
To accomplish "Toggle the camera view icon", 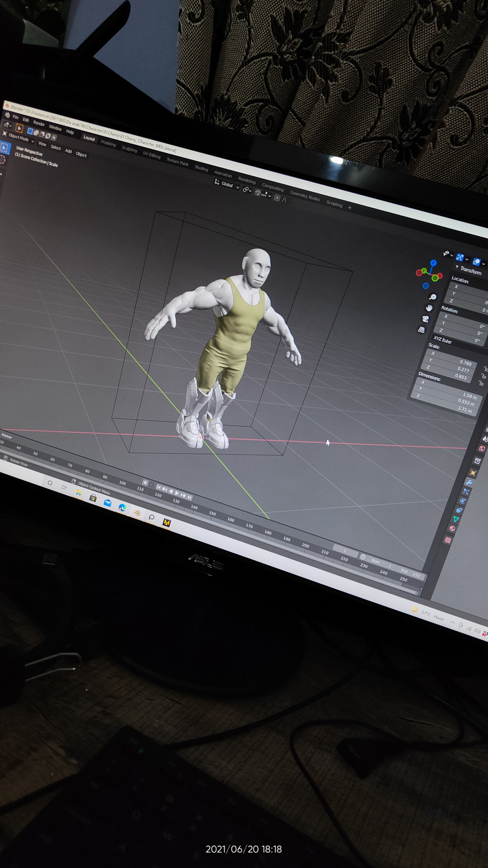I will pos(426,319).
